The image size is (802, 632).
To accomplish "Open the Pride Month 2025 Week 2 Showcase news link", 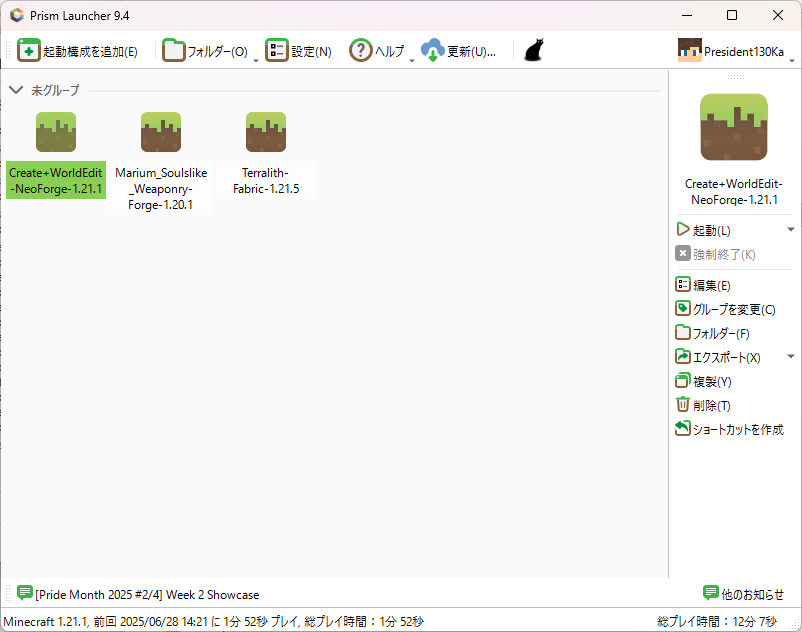I will click(x=147, y=595).
